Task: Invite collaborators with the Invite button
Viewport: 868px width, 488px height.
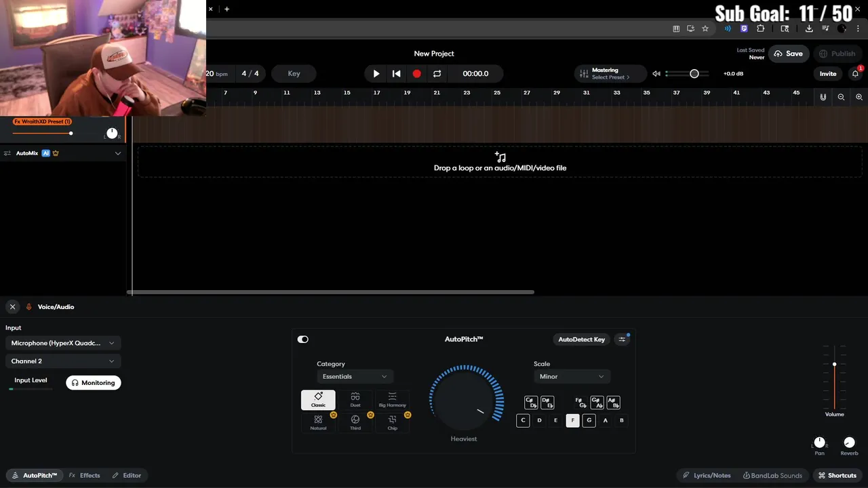Action: coord(828,73)
